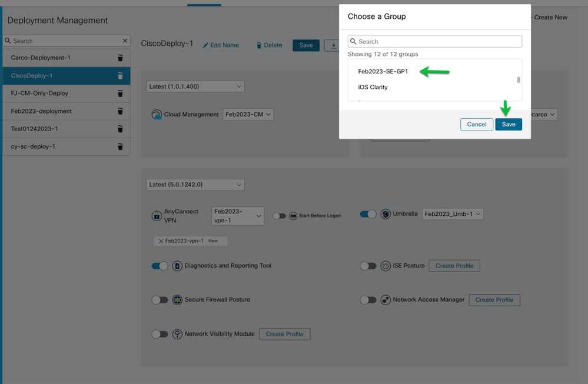
Task: Open the Test01242023-1 deployment
Action: point(67,129)
